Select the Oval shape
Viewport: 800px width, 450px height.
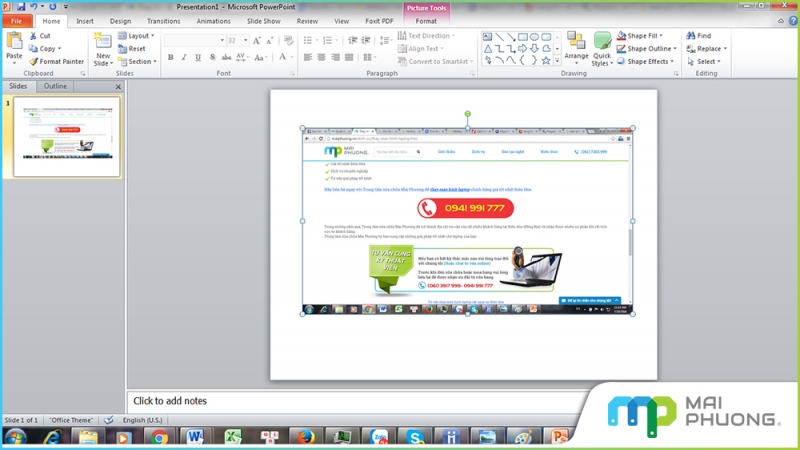(534, 37)
